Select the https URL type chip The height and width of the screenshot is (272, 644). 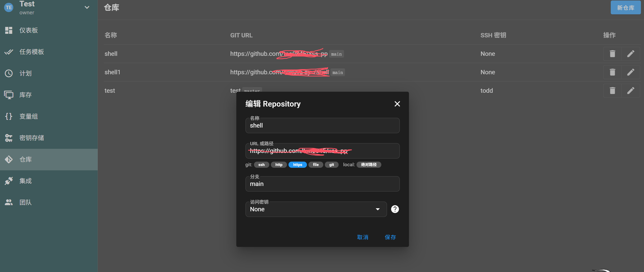click(x=298, y=165)
